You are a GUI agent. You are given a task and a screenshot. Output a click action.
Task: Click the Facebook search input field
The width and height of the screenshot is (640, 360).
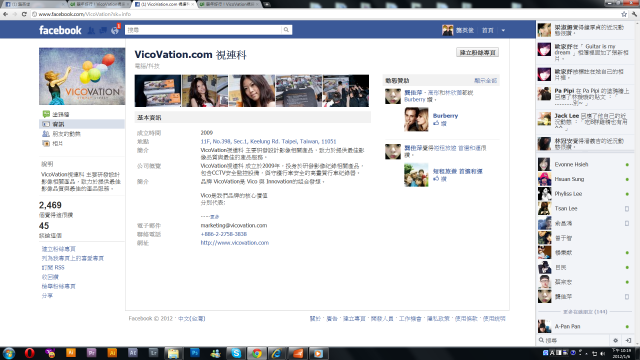point(203,30)
